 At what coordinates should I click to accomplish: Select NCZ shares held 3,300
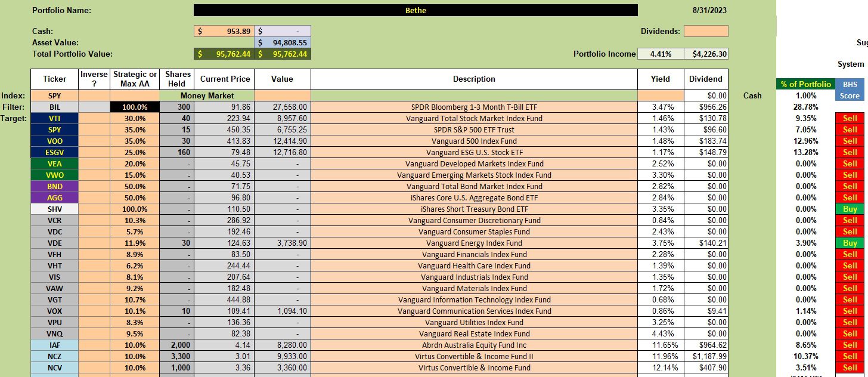click(178, 356)
